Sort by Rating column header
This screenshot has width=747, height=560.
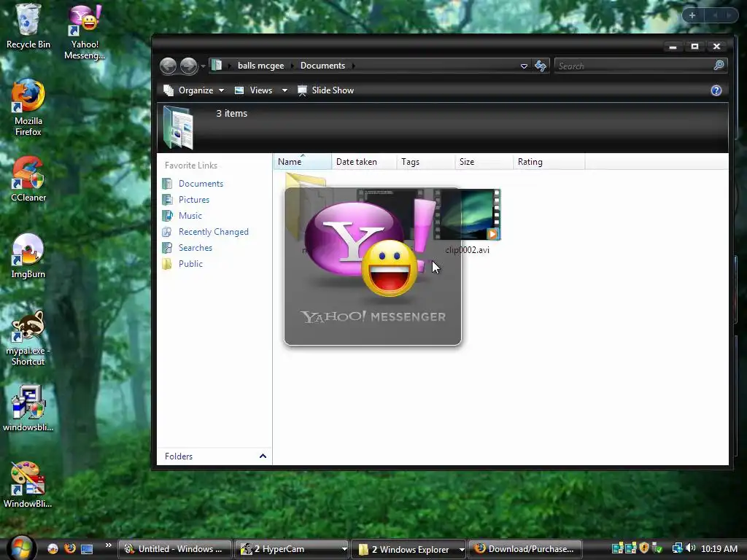coord(549,162)
